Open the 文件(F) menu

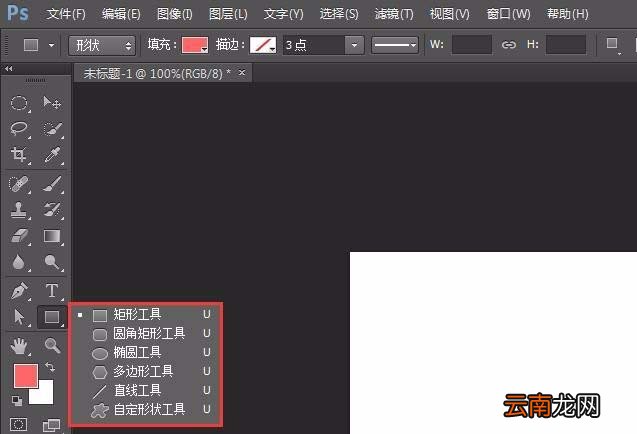(66, 14)
